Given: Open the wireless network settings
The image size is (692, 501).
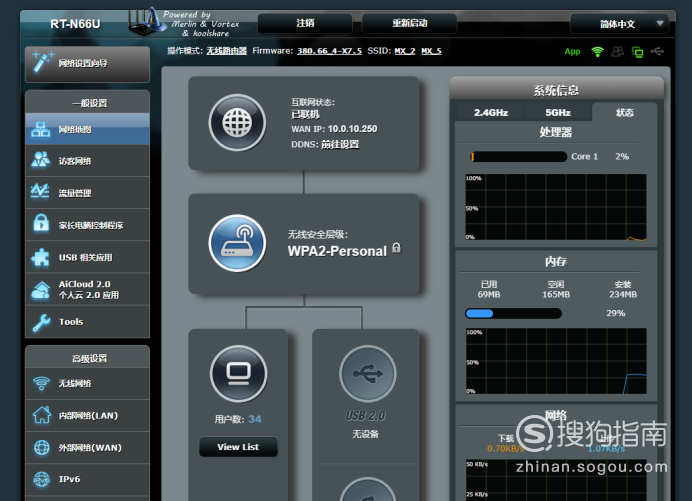Looking at the screenshot, I should [x=87, y=384].
